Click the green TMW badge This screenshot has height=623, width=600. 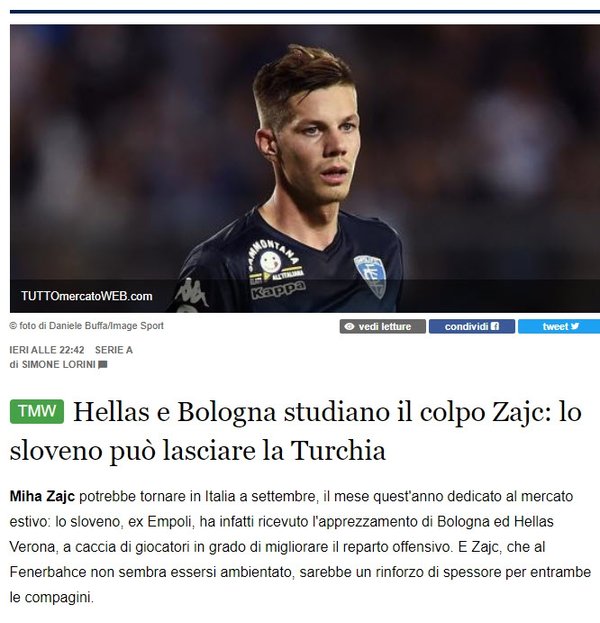[x=37, y=411]
